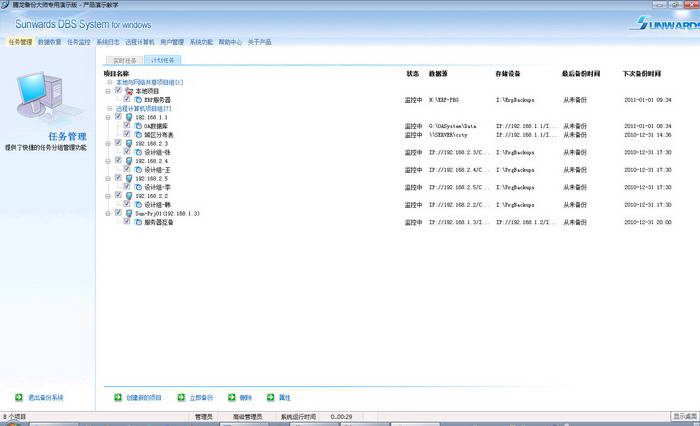Image resolution: width=700 pixels, height=426 pixels.
Task: Click 显示桌面 in the status bar
Action: coord(685,416)
